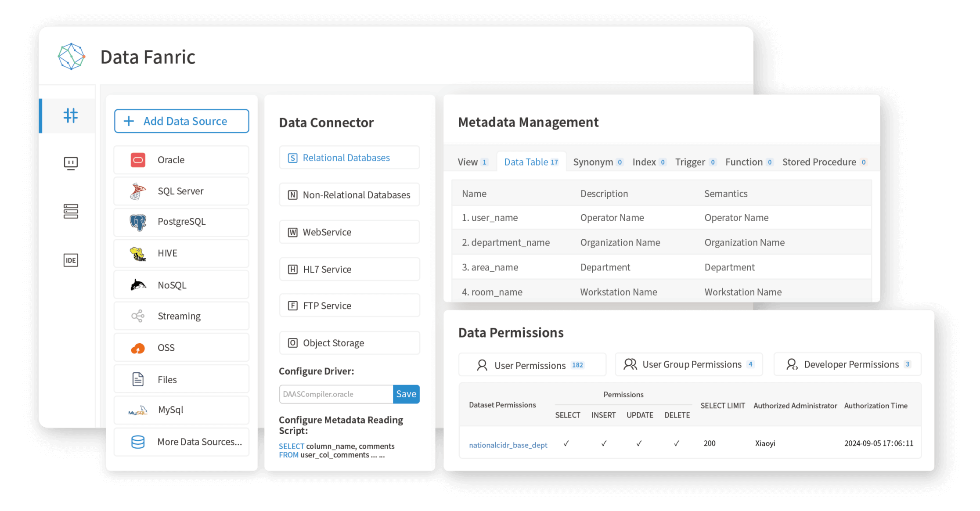Toggle the UPDATE permission checkmark
This screenshot has width=980, height=511.
(x=639, y=443)
